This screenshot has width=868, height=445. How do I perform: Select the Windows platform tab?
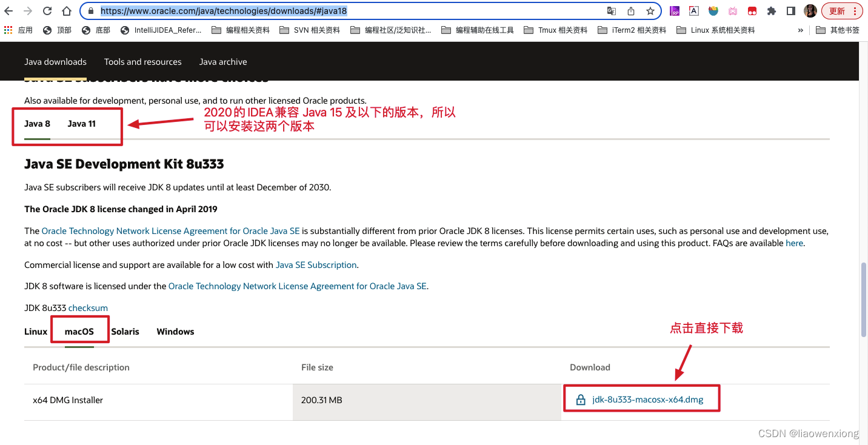click(175, 331)
